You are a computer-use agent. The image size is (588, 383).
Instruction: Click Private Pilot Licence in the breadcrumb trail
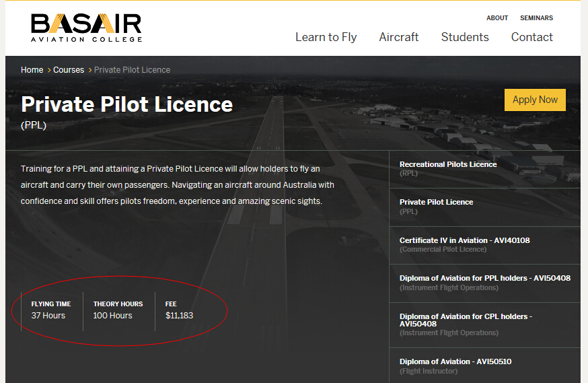[x=132, y=70]
